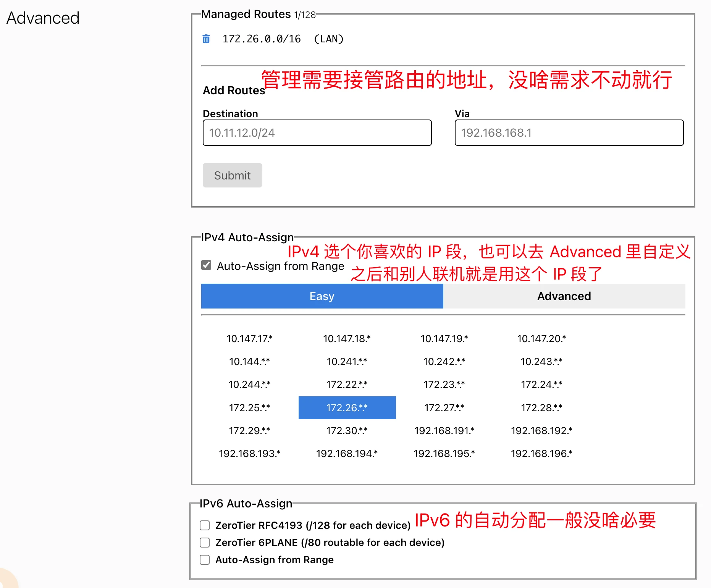
Task: Select the 10.244.*.* IP range
Action: click(249, 384)
